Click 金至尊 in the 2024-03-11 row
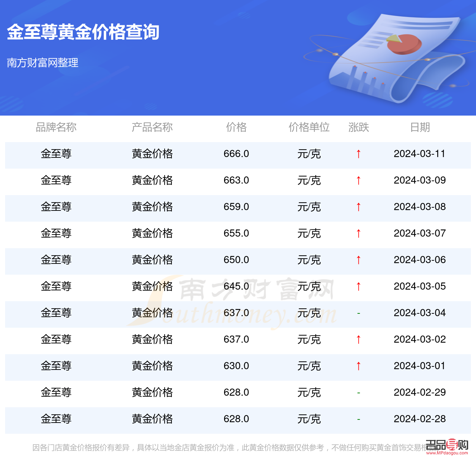Screen dimensions: 476x463 pyautogui.click(x=56, y=154)
